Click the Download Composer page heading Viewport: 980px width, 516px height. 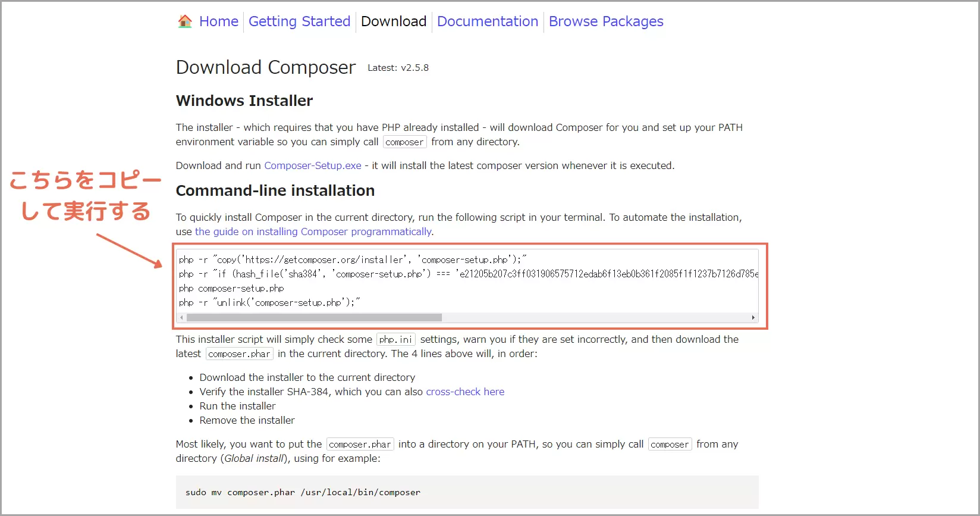click(x=266, y=67)
